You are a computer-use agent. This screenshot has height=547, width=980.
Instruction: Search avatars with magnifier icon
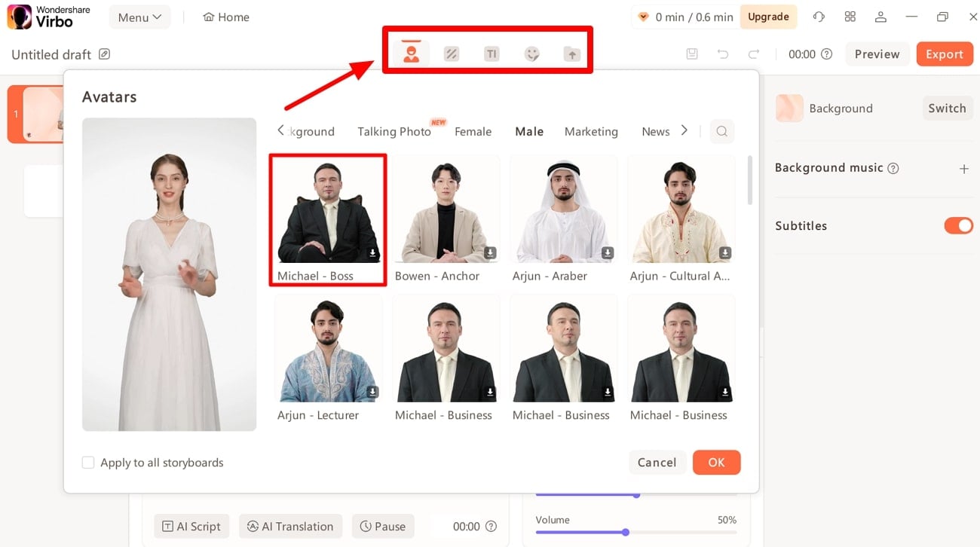pyautogui.click(x=721, y=131)
